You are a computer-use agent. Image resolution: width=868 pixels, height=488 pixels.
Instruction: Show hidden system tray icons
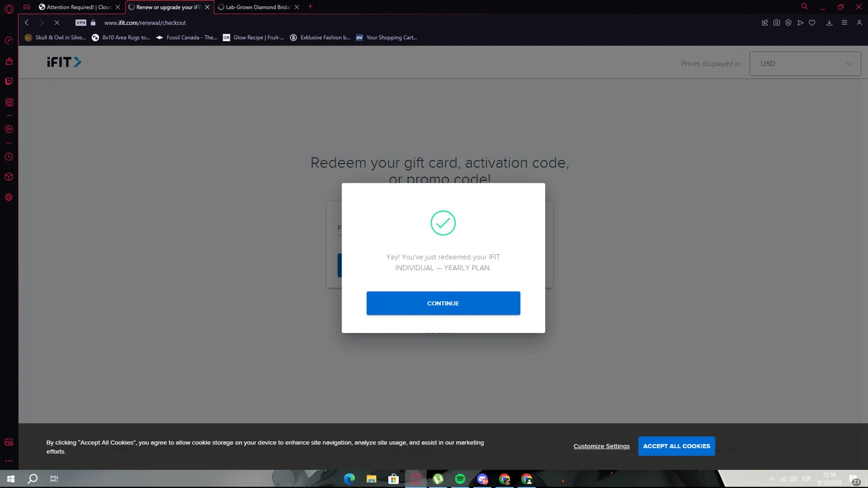(x=771, y=479)
